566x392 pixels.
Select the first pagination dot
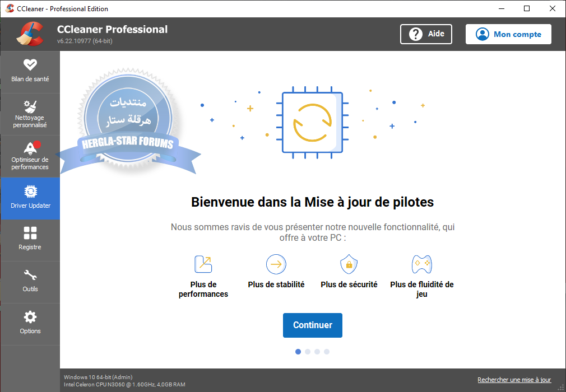coord(298,352)
